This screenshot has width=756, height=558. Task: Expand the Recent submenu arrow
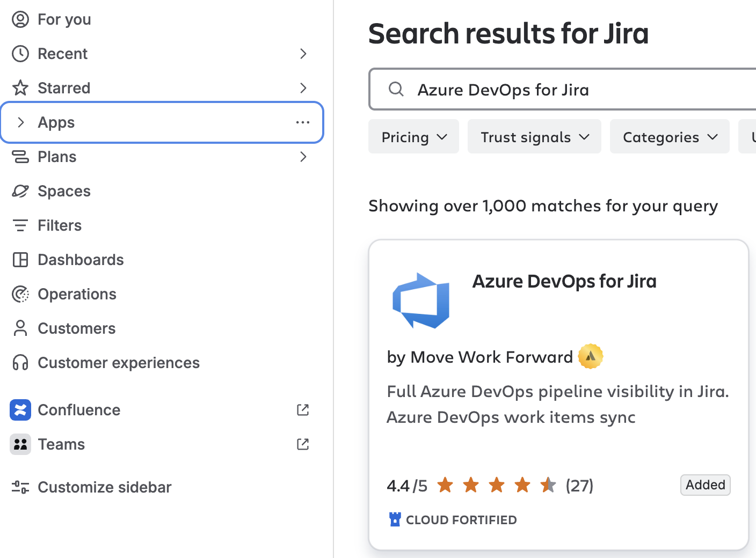[x=303, y=54]
